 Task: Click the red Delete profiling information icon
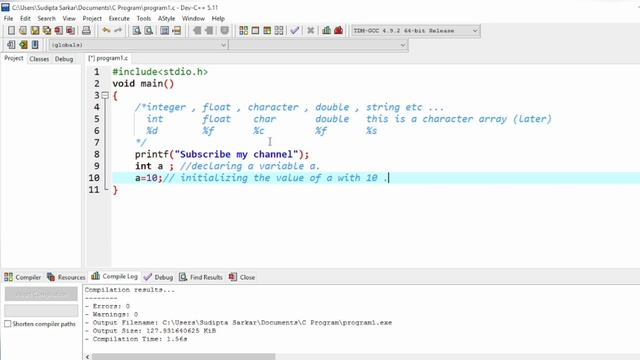click(338, 31)
